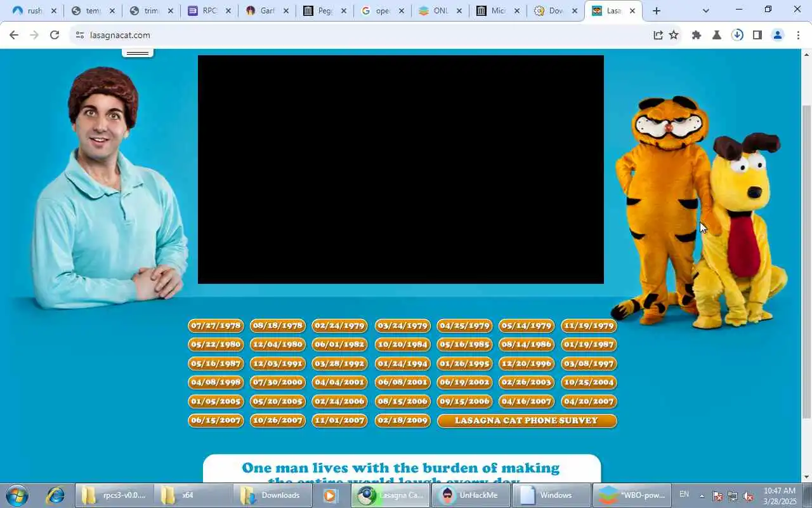Click the scrollbar down arrow
The width and height of the screenshot is (812, 508).
point(806,477)
